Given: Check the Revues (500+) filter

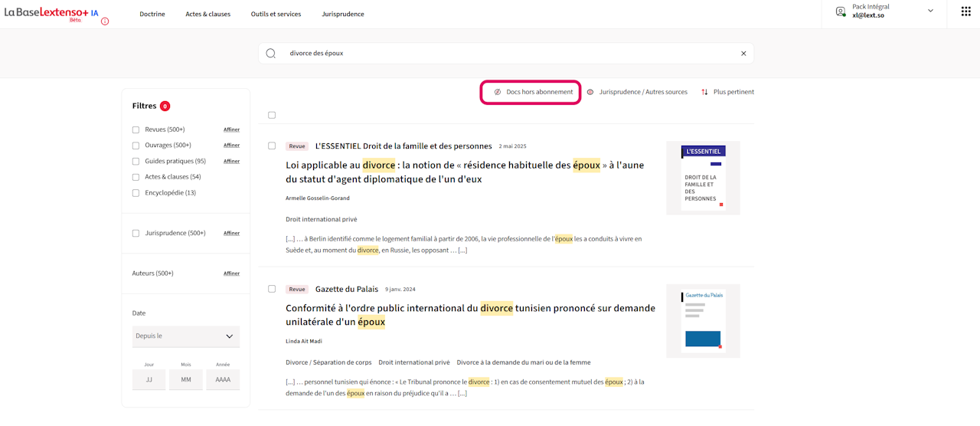Looking at the screenshot, I should pos(136,129).
